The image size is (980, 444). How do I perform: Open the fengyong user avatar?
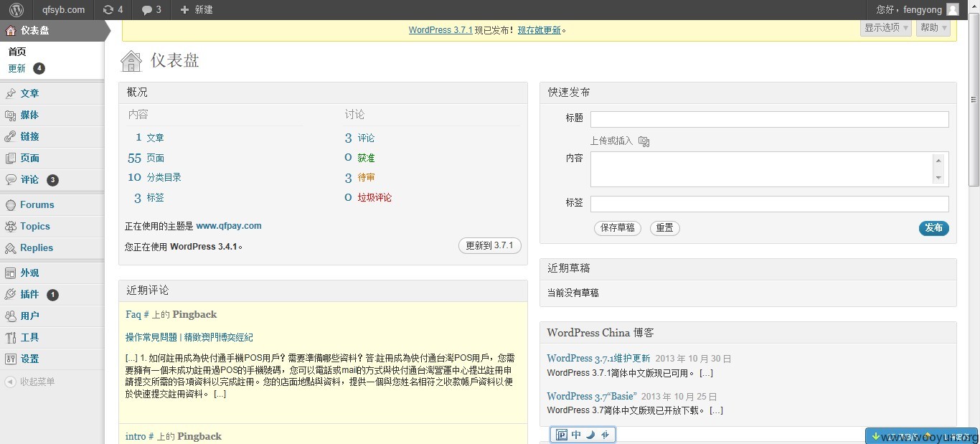pos(952,9)
